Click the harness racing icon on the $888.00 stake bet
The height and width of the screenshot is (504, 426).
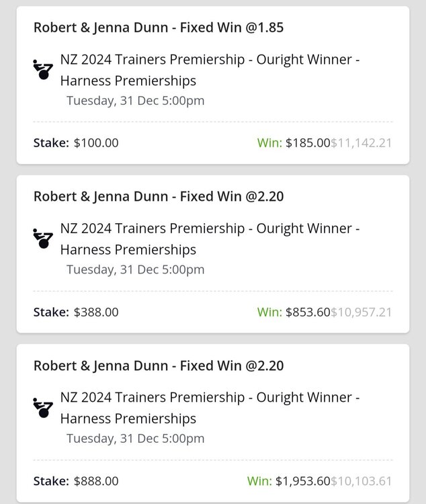click(x=42, y=407)
